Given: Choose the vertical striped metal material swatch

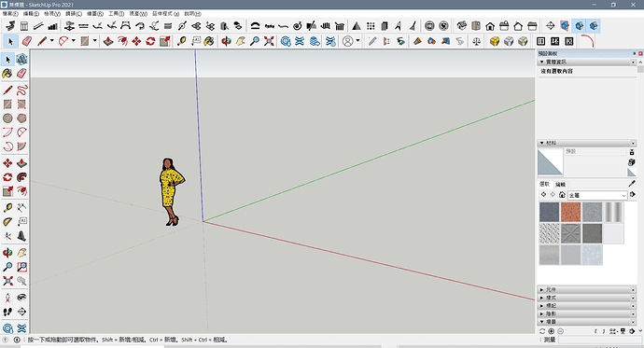Looking at the screenshot, I should tap(613, 212).
